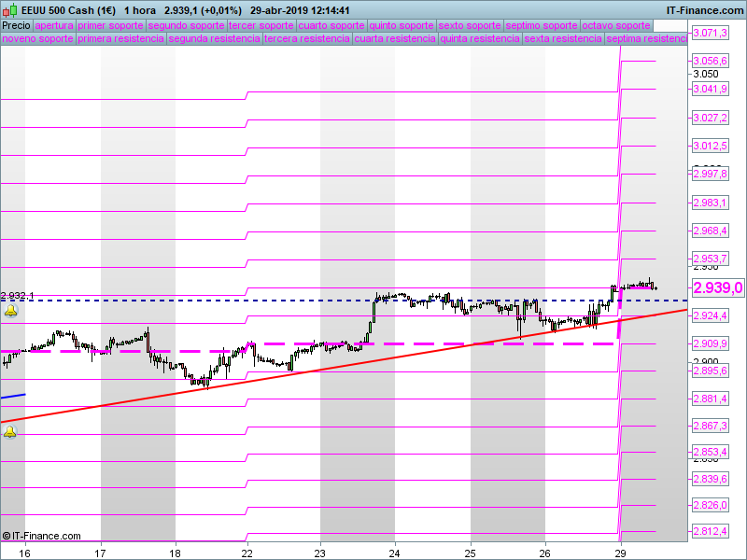Image resolution: width=747 pixels, height=560 pixels.
Task: Click the noveno soporte legend label
Action: [37, 38]
